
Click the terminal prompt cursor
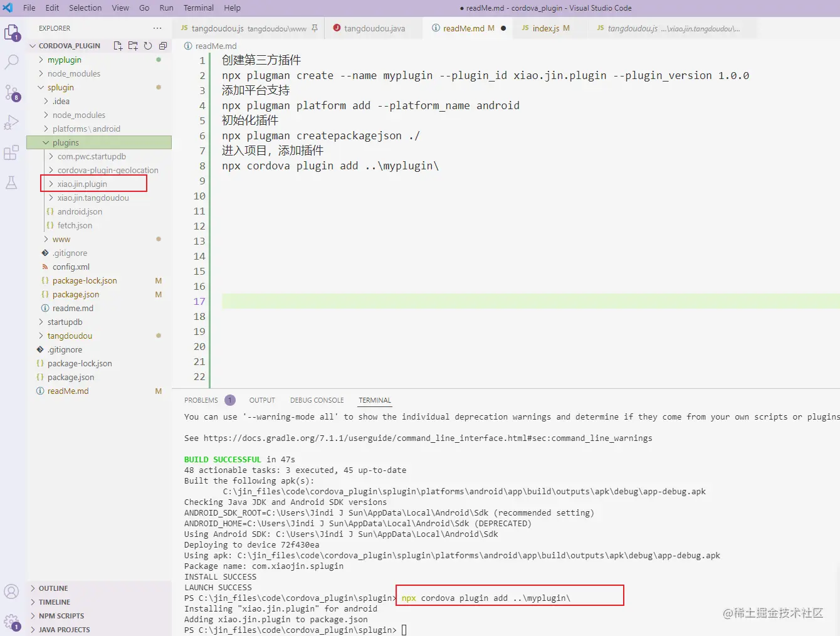pyautogui.click(x=404, y=630)
